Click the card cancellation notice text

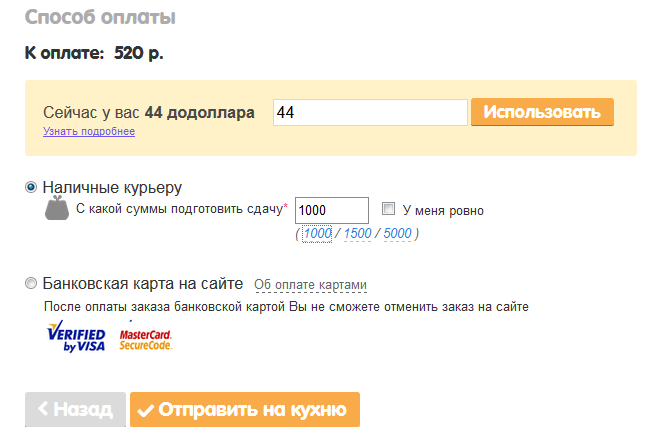coord(286,307)
